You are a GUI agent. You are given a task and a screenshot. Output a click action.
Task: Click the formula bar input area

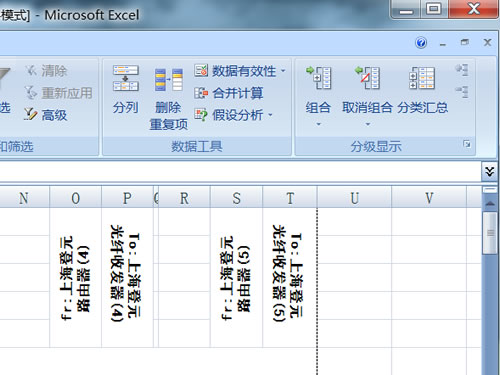[x=240, y=172]
